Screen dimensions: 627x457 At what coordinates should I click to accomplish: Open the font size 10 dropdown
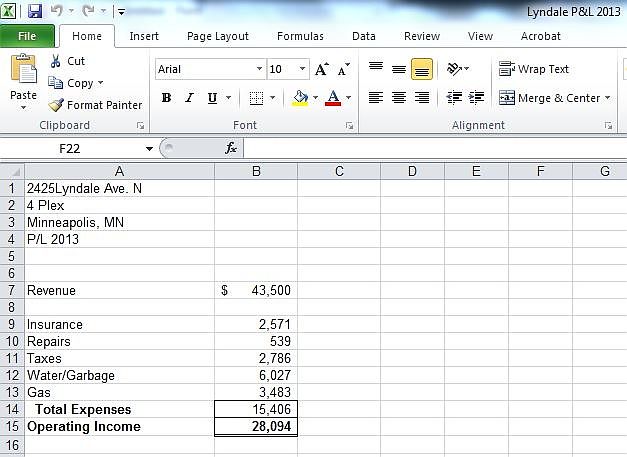click(x=302, y=69)
